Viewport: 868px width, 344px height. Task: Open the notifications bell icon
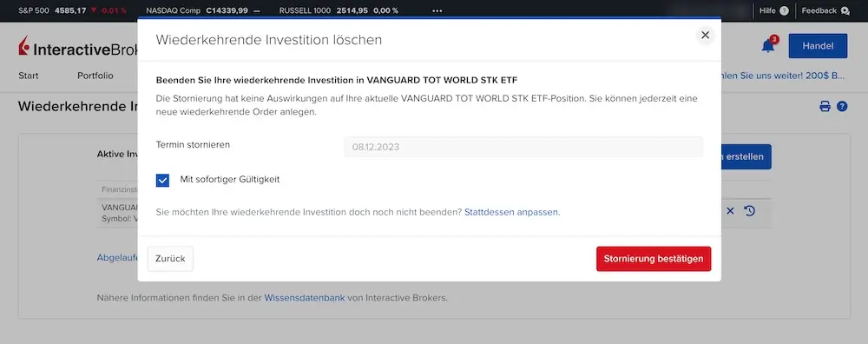point(768,46)
